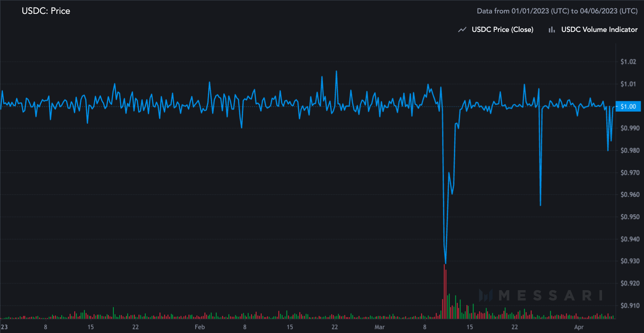Click the $1.02 y-axis label
644x333 pixels.
tap(628, 62)
